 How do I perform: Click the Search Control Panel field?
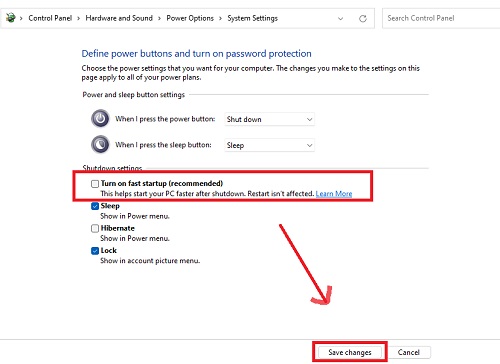(x=441, y=18)
